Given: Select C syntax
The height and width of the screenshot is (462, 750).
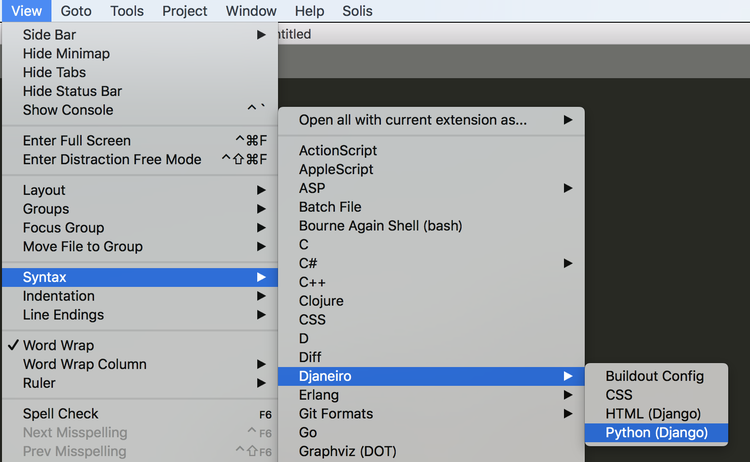Looking at the screenshot, I should [x=431, y=244].
